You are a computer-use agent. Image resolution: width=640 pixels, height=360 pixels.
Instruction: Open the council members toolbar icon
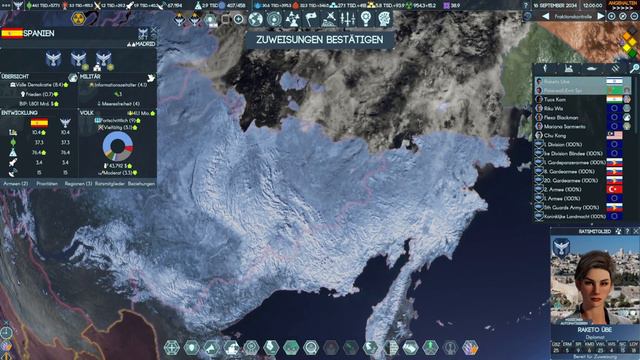tap(293, 19)
